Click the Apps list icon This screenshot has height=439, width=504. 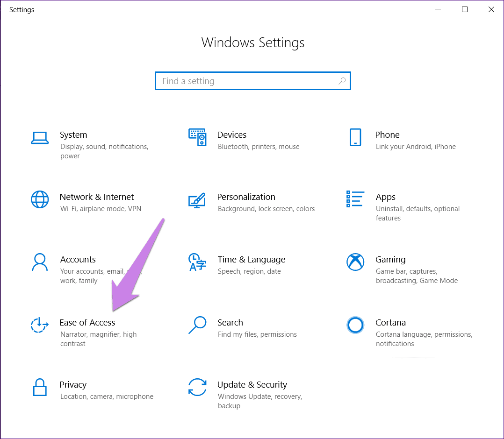coord(355,199)
